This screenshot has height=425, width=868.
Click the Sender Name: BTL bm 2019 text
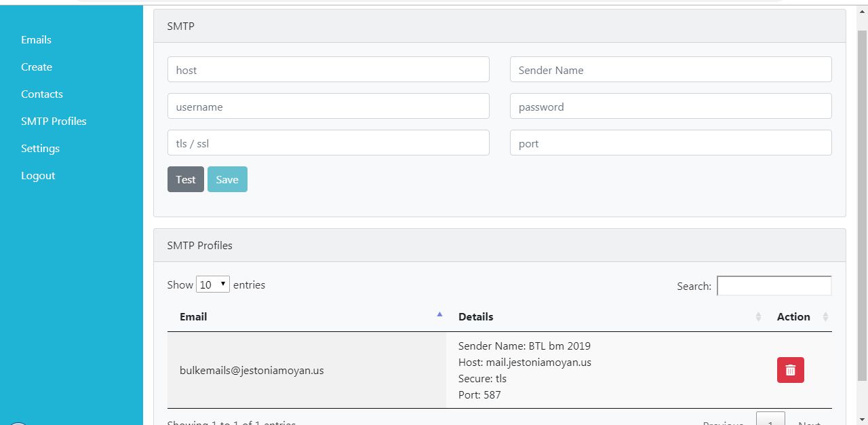(x=524, y=346)
